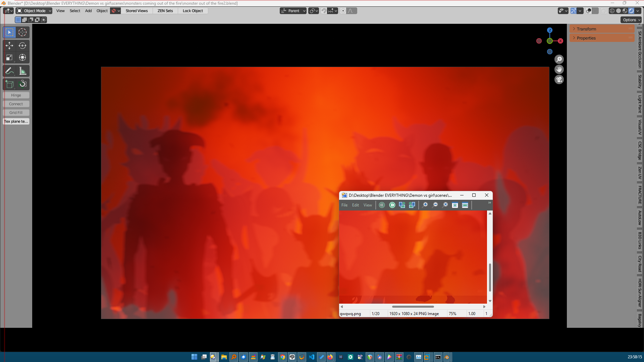Toggle show gizmo button

tap(574, 11)
